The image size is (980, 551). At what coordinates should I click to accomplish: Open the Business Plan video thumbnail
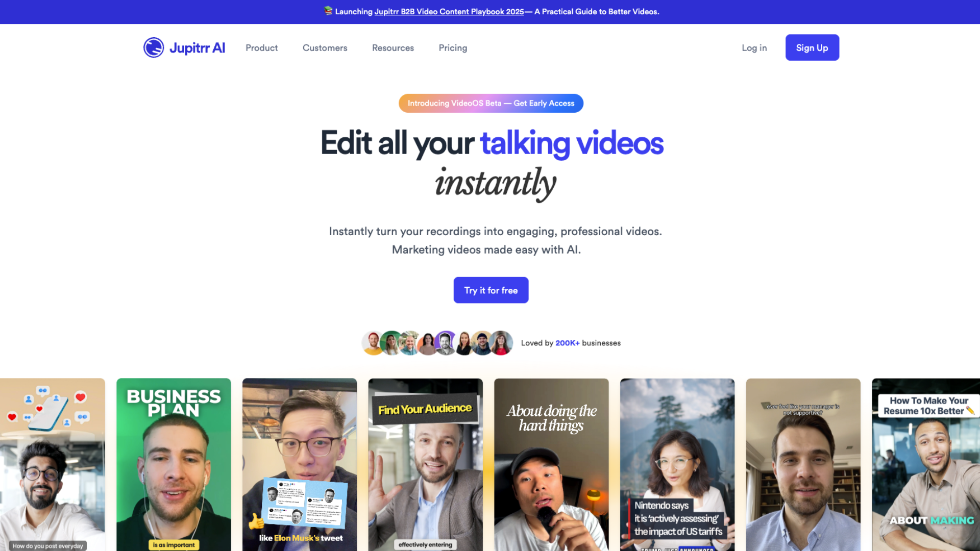pyautogui.click(x=174, y=464)
